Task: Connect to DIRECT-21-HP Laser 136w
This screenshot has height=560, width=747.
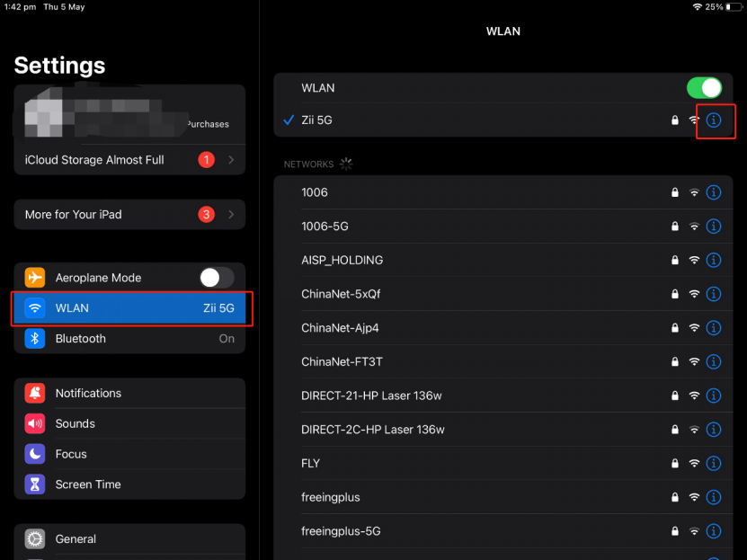Action: (x=371, y=396)
